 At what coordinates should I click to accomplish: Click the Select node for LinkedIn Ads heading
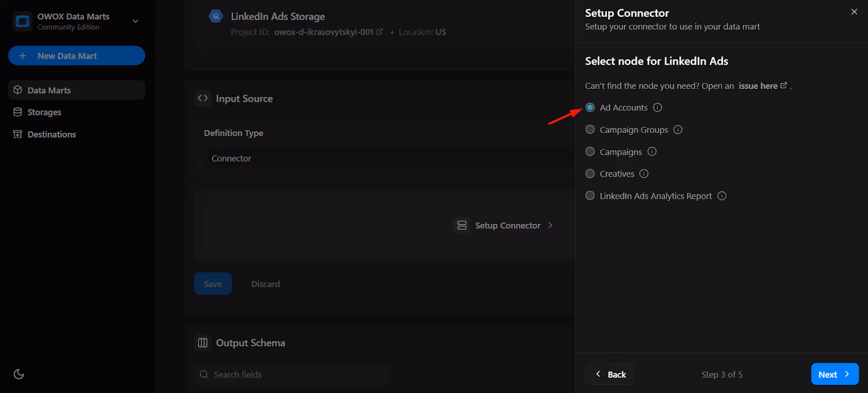point(656,61)
